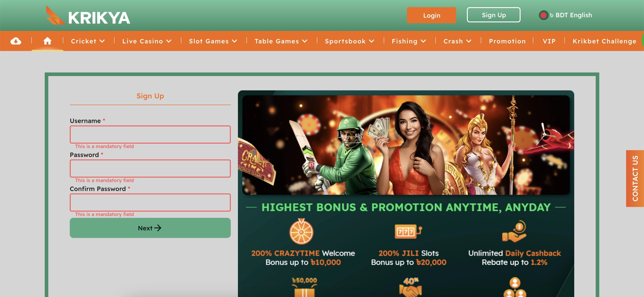Open the Slot Games dropdown
644x297 pixels.
(213, 41)
